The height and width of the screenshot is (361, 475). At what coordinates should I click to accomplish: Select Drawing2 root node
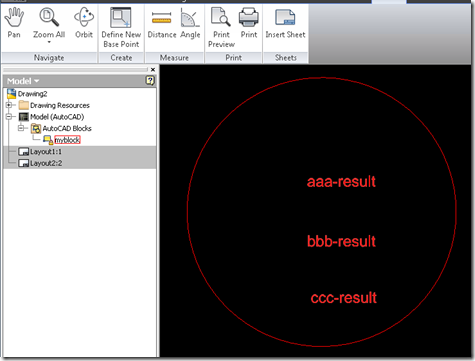coord(32,94)
